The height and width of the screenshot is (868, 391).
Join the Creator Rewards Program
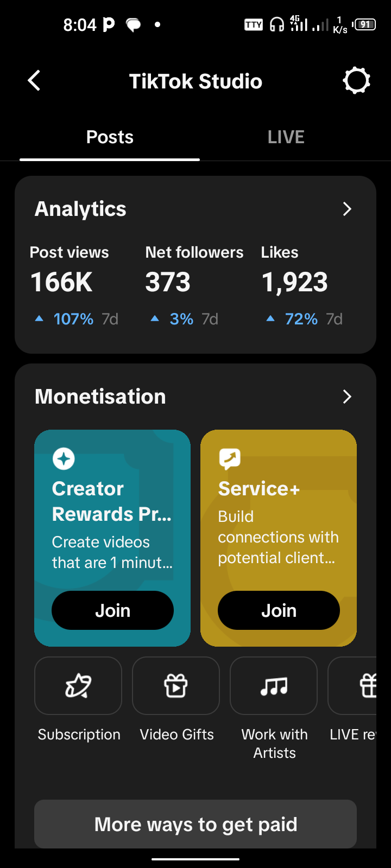[x=112, y=610]
